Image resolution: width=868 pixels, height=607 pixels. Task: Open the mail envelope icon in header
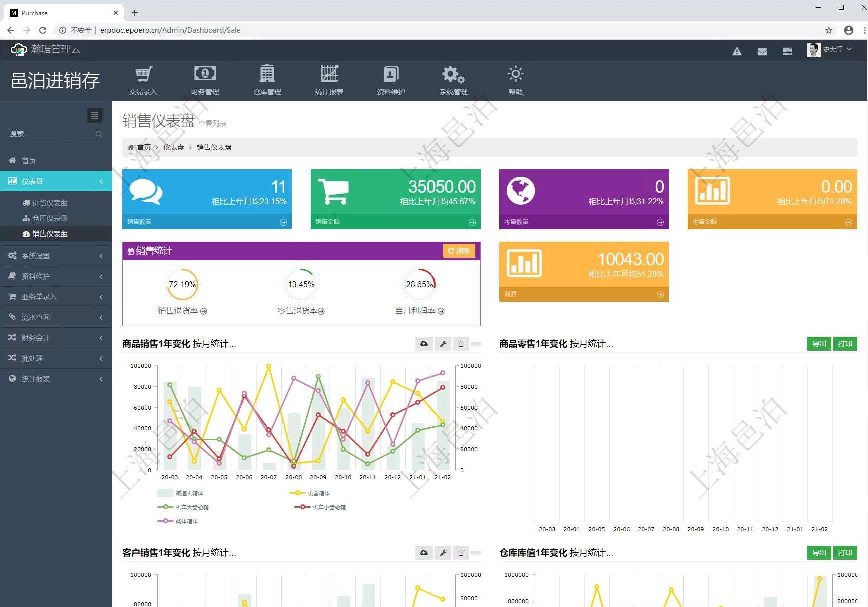762,51
